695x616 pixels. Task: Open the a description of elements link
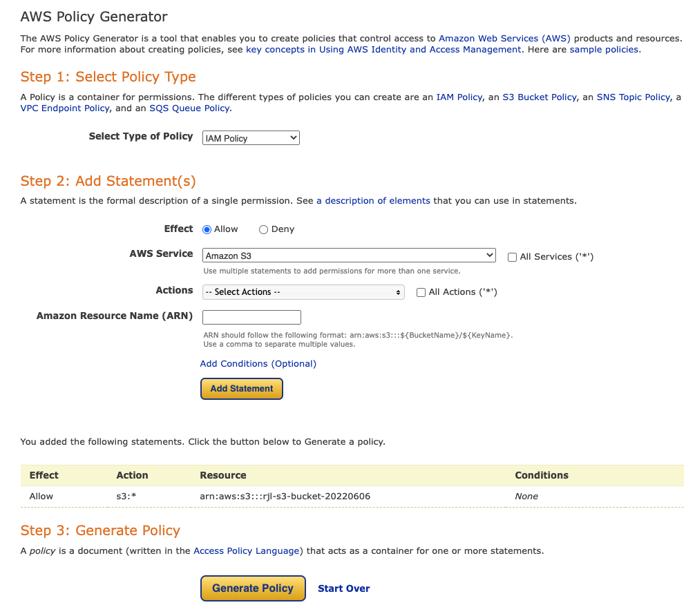[x=373, y=200]
